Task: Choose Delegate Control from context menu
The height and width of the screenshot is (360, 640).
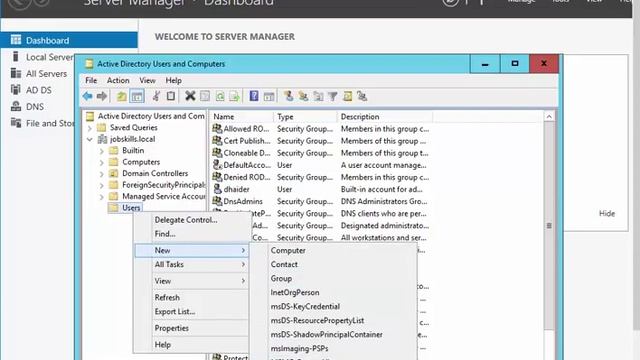Action: (191, 220)
